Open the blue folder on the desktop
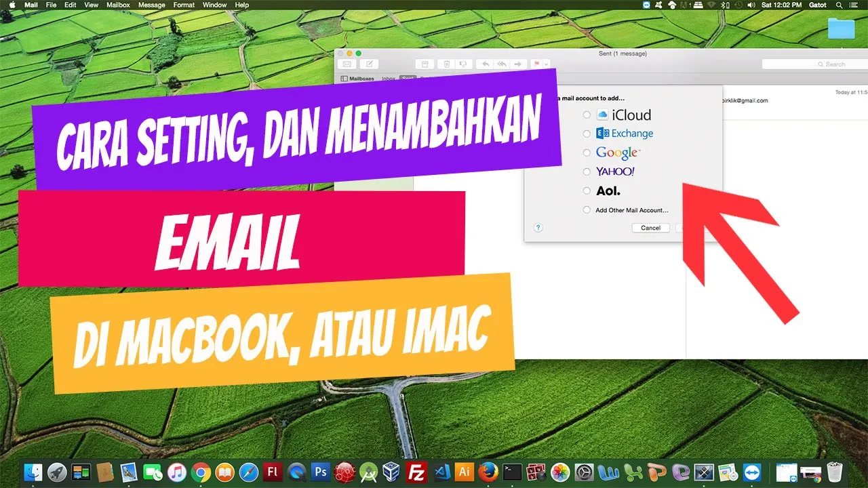 coord(842,28)
